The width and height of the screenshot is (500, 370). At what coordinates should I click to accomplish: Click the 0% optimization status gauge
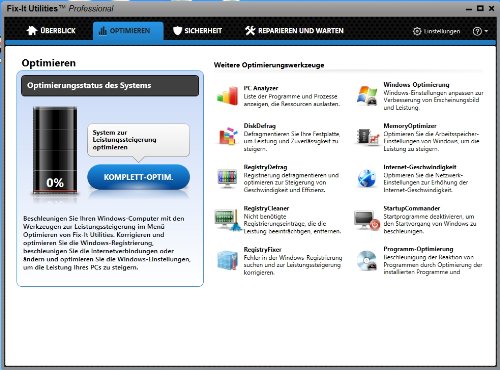[55, 150]
